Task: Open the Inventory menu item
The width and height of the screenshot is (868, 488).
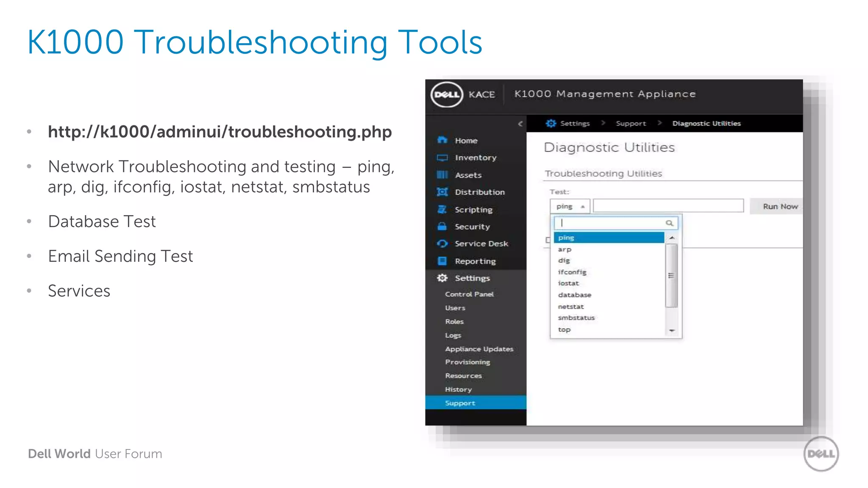Action: pos(476,158)
